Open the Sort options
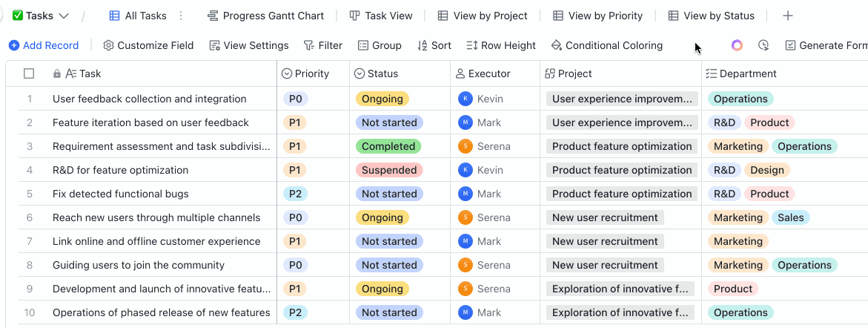 click(434, 45)
